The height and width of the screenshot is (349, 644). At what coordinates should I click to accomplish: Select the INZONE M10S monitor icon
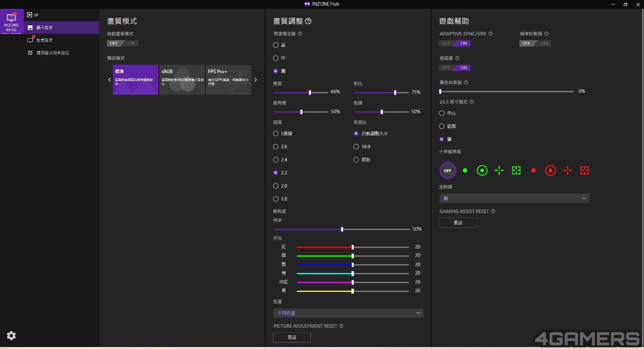tap(12, 21)
